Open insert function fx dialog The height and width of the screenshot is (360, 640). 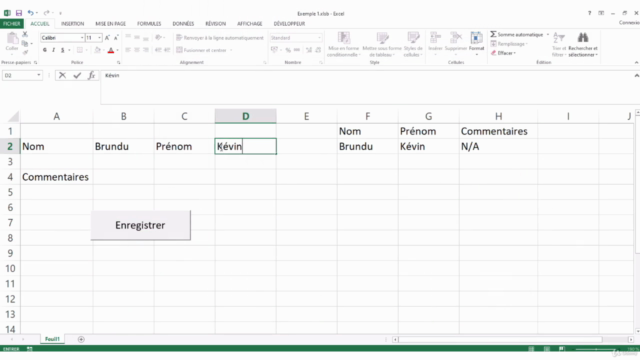[x=91, y=76]
